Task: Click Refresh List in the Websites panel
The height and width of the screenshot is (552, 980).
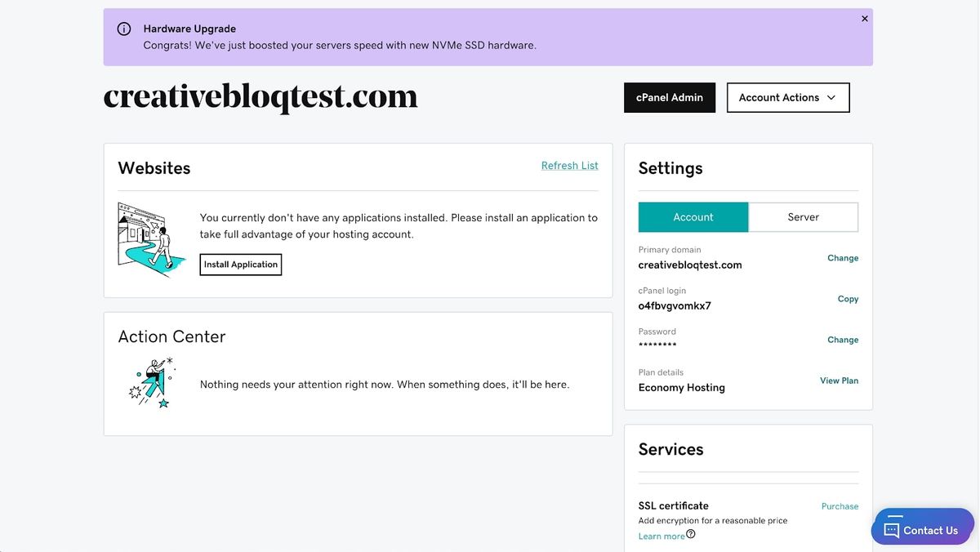Action: 569,165
